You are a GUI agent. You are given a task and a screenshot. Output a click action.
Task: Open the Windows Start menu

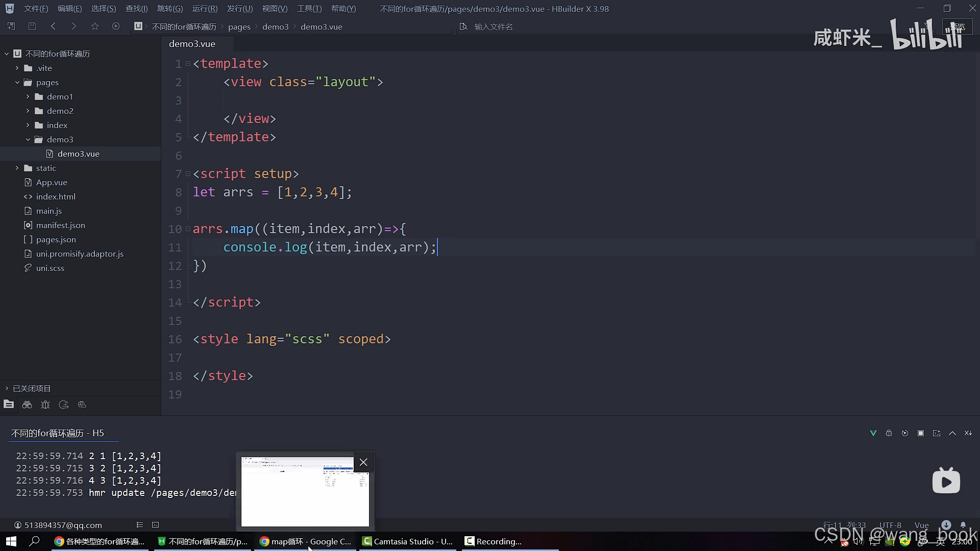tap(11, 541)
